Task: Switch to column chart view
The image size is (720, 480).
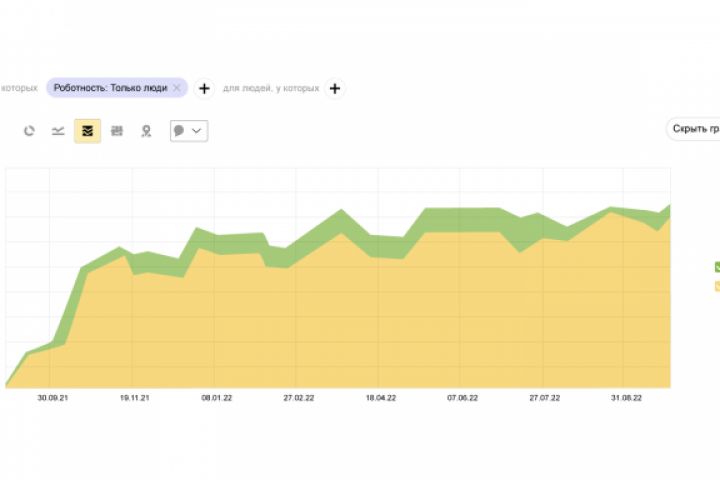Action: point(117,131)
